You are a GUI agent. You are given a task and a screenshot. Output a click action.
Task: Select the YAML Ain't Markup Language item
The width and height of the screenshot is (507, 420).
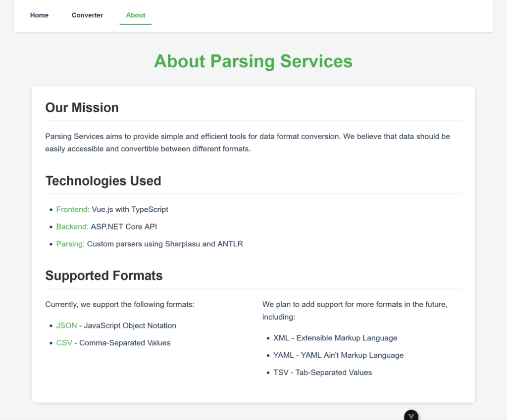click(x=338, y=355)
